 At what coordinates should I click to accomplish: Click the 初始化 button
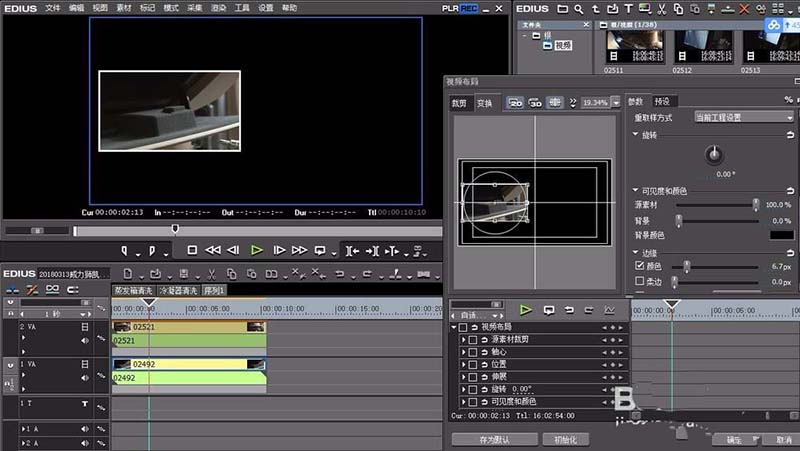tap(565, 439)
